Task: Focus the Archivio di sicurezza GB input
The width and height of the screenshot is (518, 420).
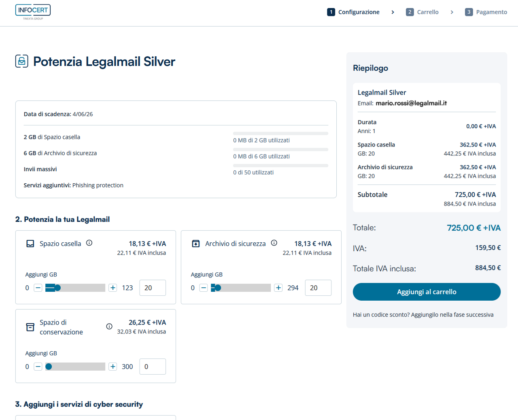Action: [x=318, y=288]
